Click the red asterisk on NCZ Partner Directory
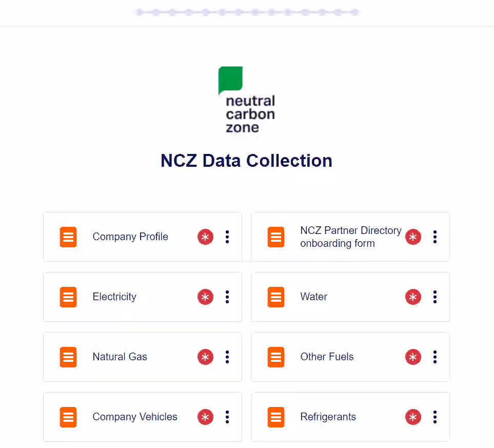This screenshot has width=494, height=448. pos(413,237)
